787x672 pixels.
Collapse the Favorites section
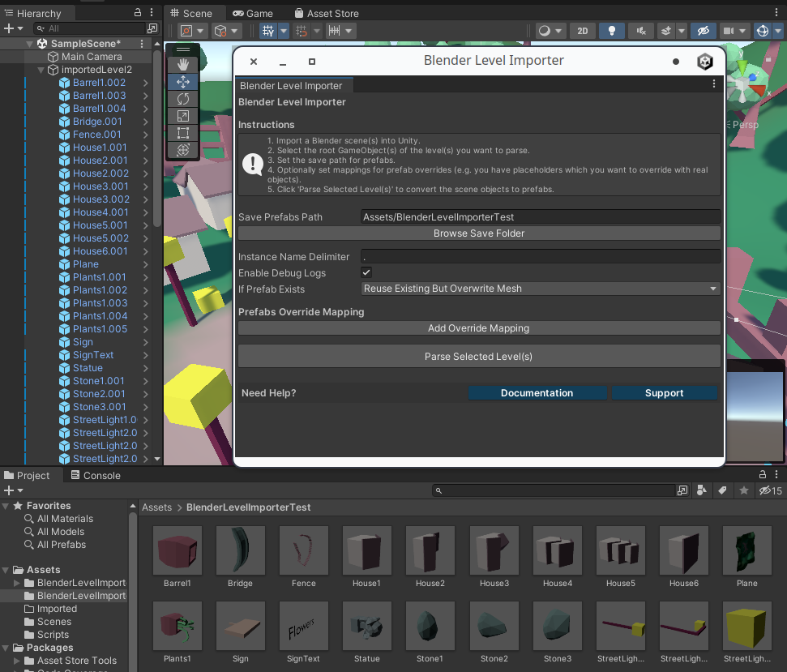[6, 506]
